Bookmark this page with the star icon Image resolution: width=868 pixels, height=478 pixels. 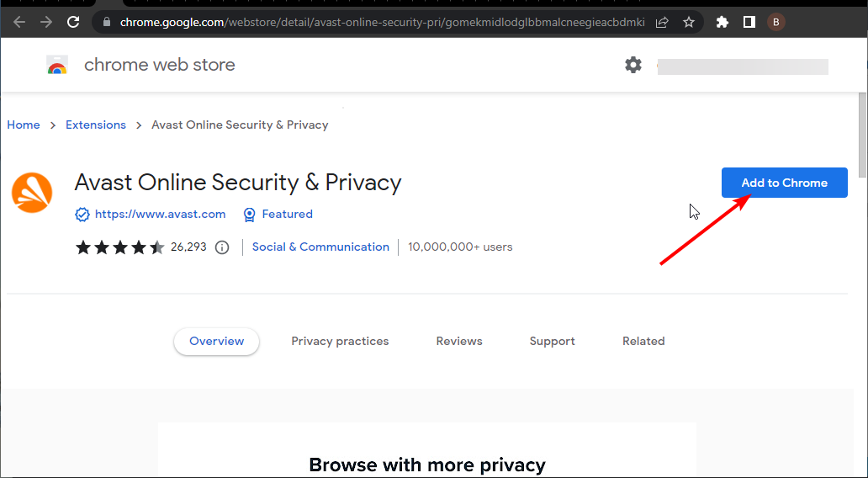click(689, 22)
